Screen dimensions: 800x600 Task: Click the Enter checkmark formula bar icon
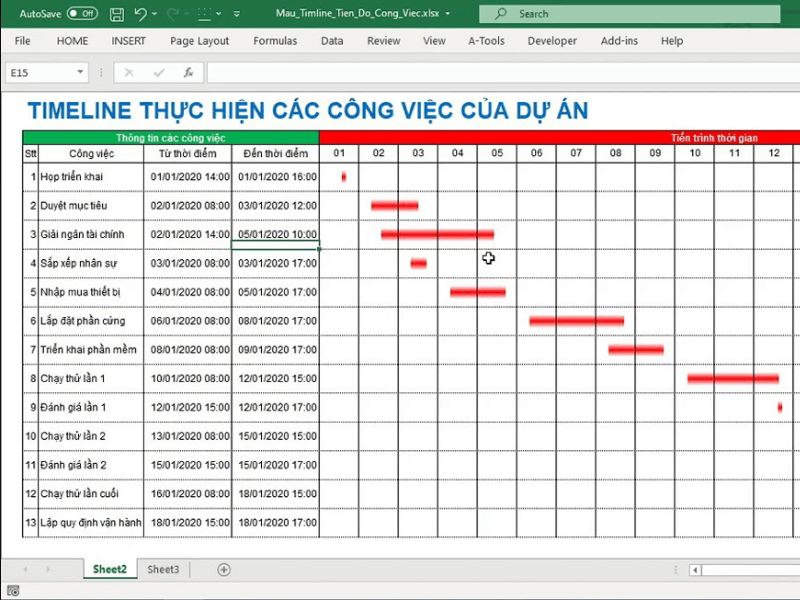coord(158,73)
